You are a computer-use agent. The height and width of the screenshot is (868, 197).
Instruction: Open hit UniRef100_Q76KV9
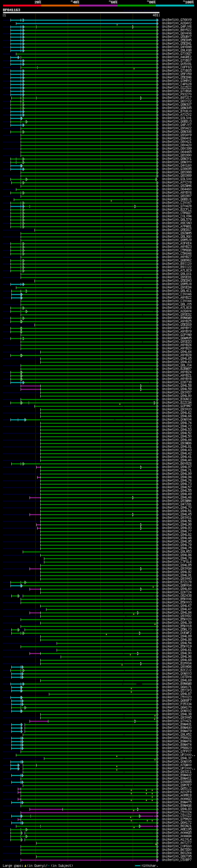coord(177,20)
